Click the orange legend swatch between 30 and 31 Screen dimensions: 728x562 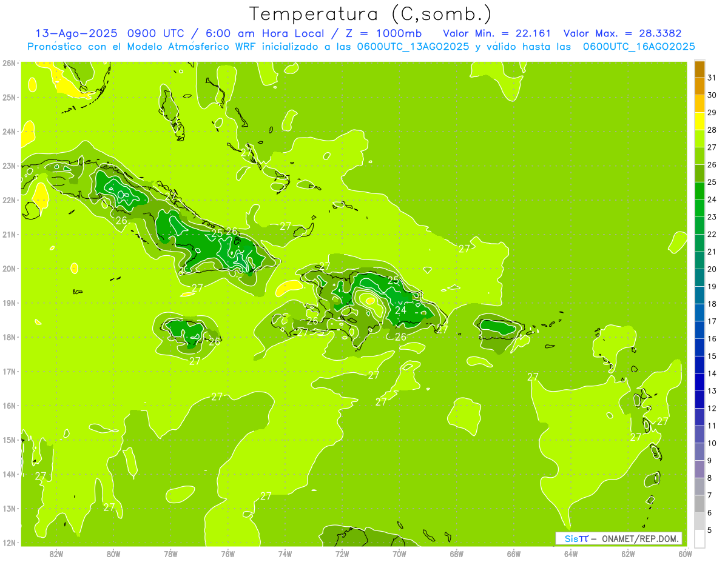pyautogui.click(x=699, y=86)
